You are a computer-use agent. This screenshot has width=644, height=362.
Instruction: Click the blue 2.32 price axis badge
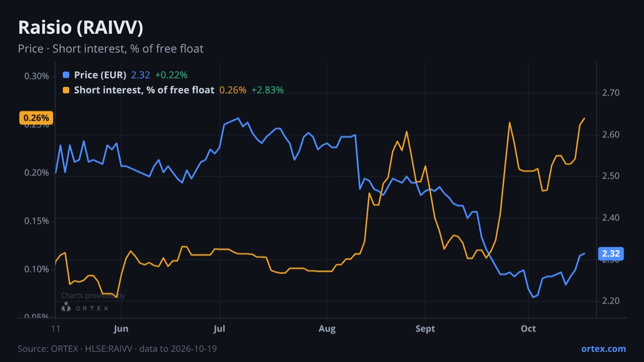(x=611, y=254)
